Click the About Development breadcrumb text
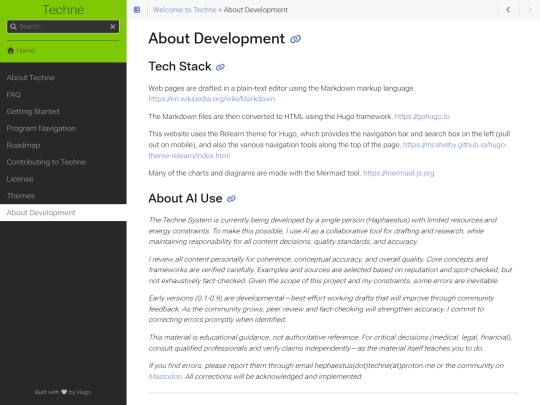 (256, 10)
